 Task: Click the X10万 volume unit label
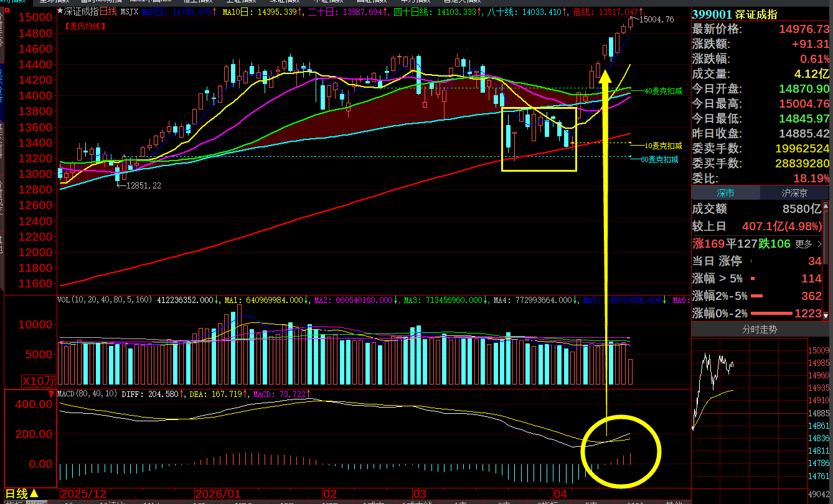click(39, 381)
